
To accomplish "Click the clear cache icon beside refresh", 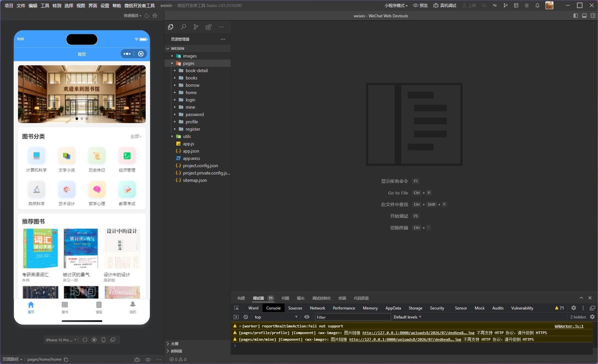I will click(155, 16).
